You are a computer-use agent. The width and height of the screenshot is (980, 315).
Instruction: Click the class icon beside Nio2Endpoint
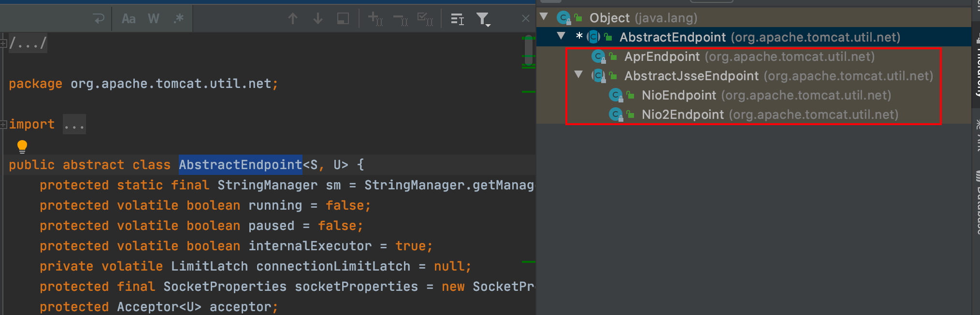point(616,115)
